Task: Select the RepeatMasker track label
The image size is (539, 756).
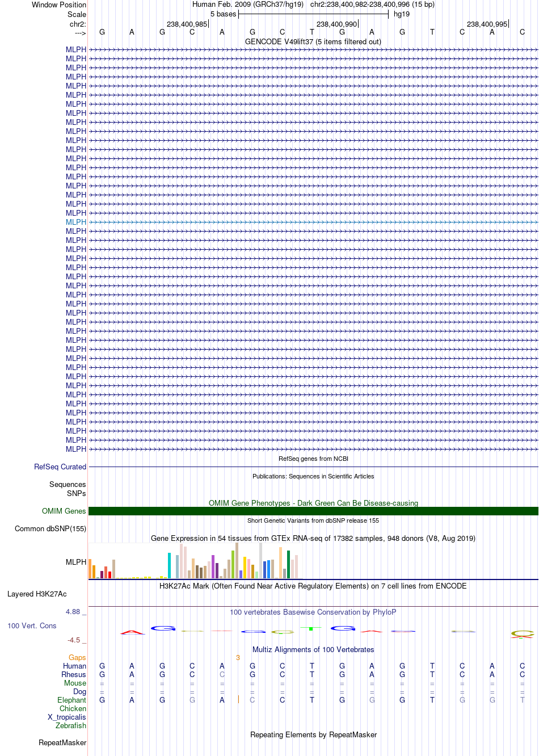Action: pyautogui.click(x=62, y=742)
